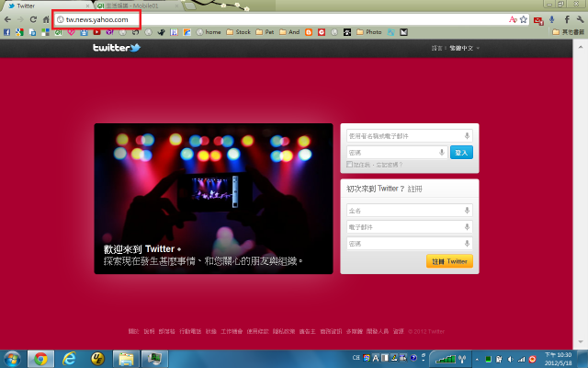This screenshot has height=368, width=588.
Task: Click the home bookmark
Action: [209, 32]
